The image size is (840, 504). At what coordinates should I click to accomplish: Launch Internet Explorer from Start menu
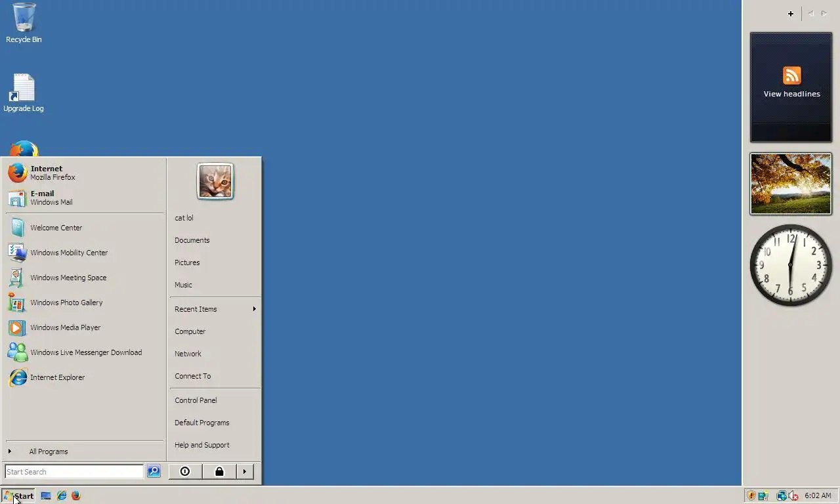click(84, 377)
